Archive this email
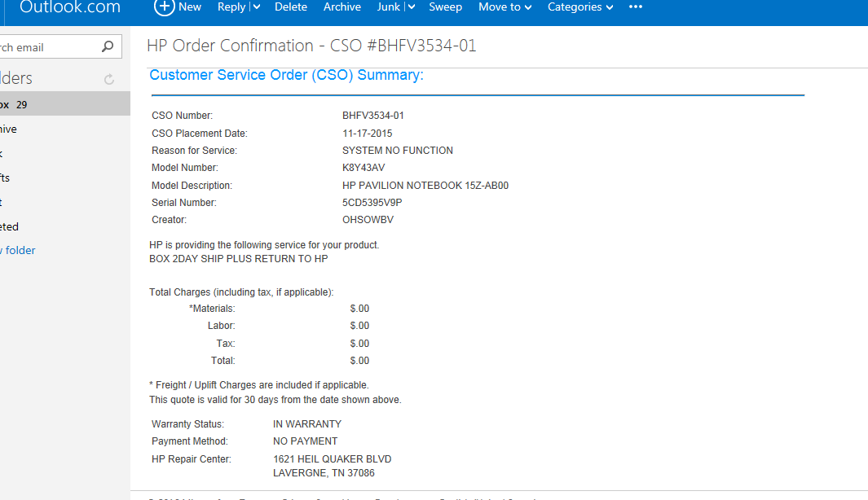The image size is (868, 500). (x=342, y=7)
